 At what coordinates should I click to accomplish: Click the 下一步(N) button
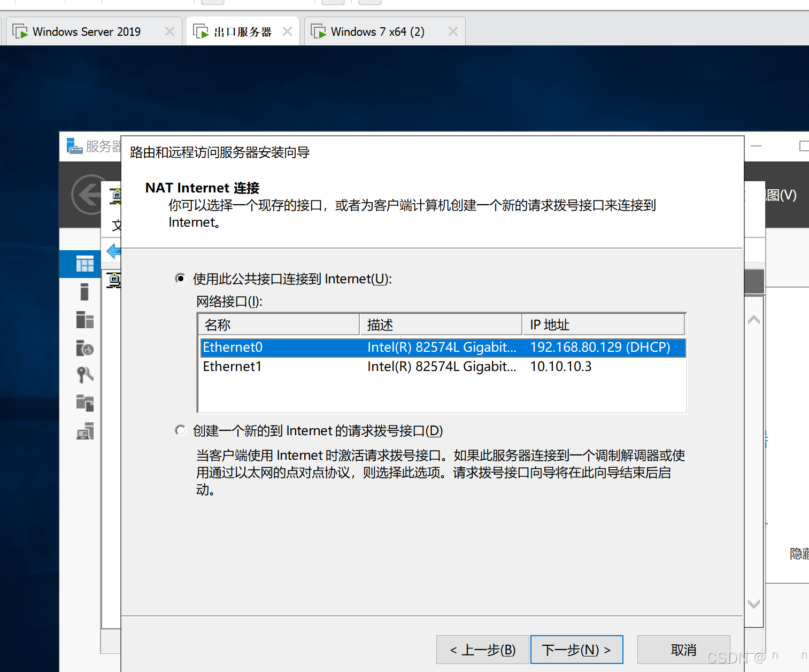(x=576, y=649)
